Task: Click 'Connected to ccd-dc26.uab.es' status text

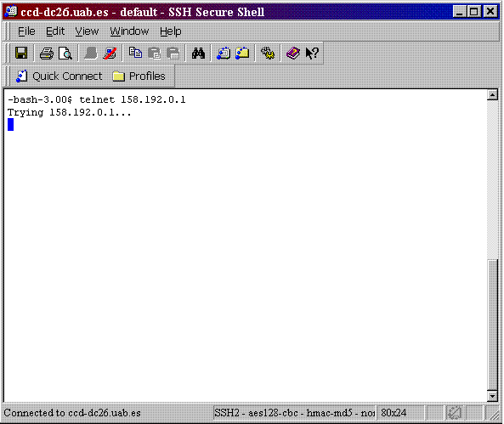Action: (x=72, y=413)
